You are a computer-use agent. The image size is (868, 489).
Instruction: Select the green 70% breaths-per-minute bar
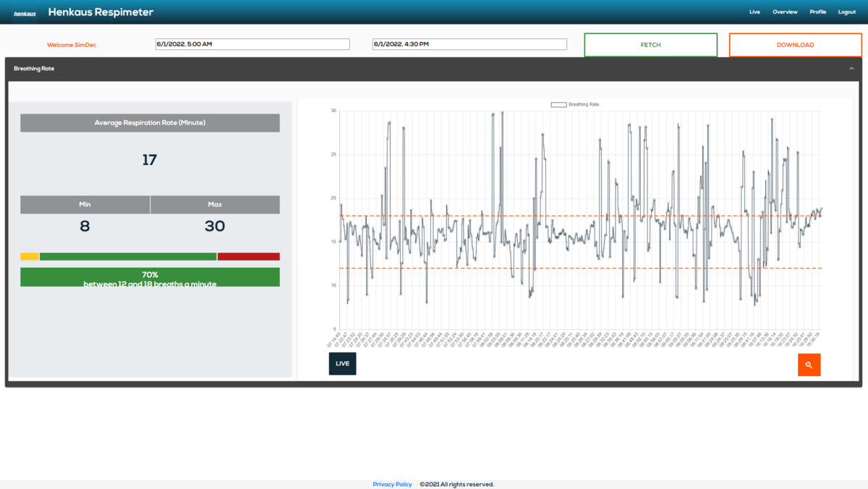(150, 277)
